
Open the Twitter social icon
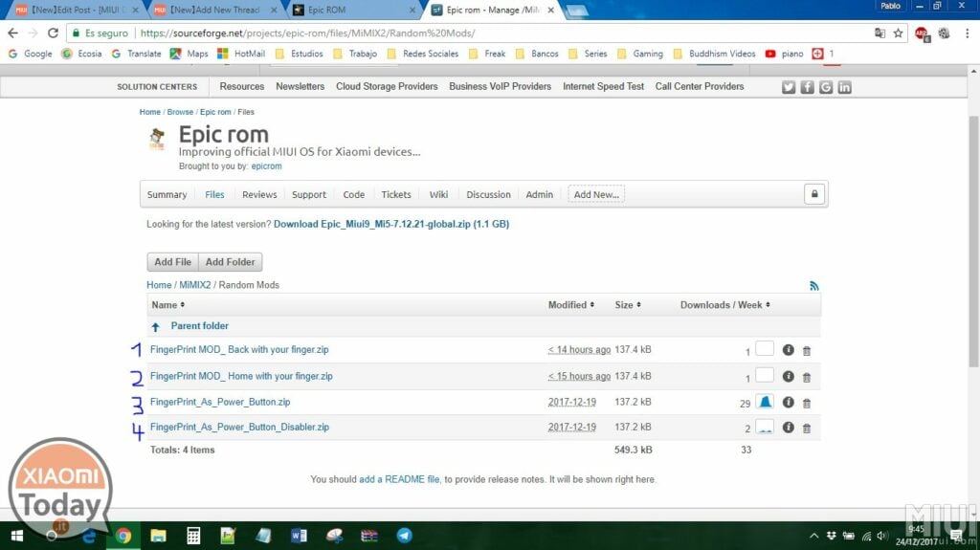pos(789,87)
